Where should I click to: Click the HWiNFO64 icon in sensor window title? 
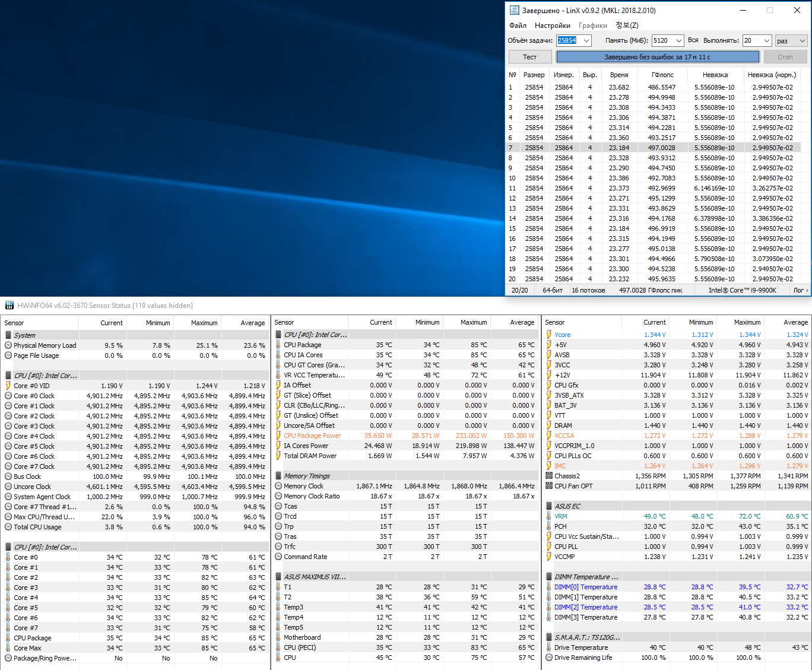(x=9, y=306)
